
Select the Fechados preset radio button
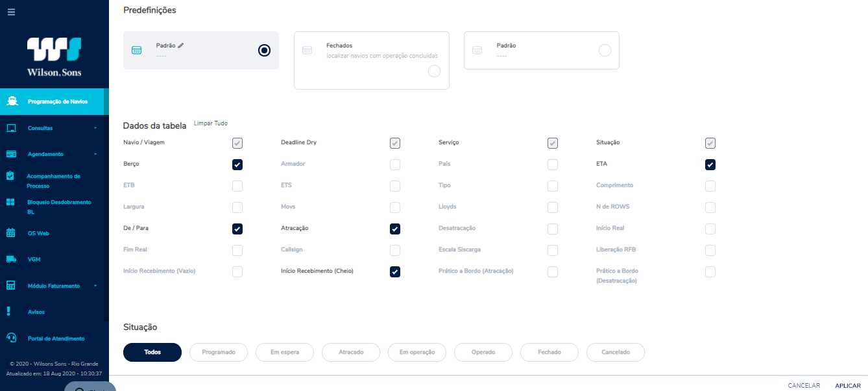pos(435,71)
